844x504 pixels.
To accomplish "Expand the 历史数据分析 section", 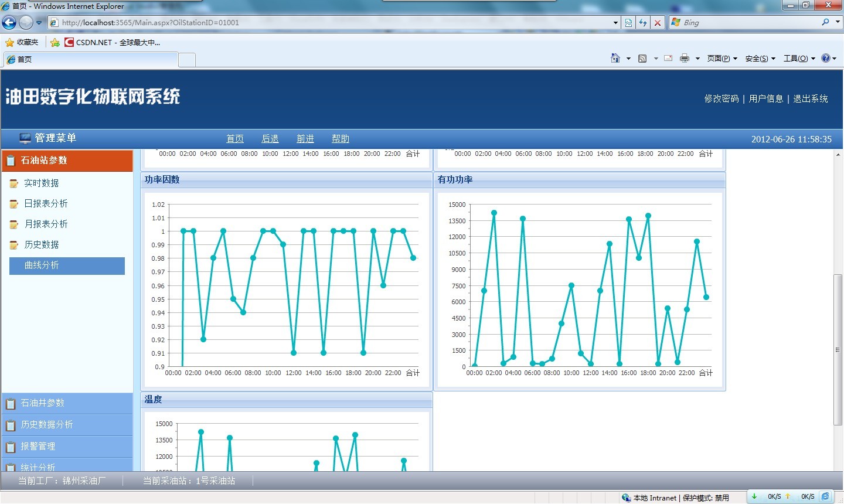I will (67, 425).
